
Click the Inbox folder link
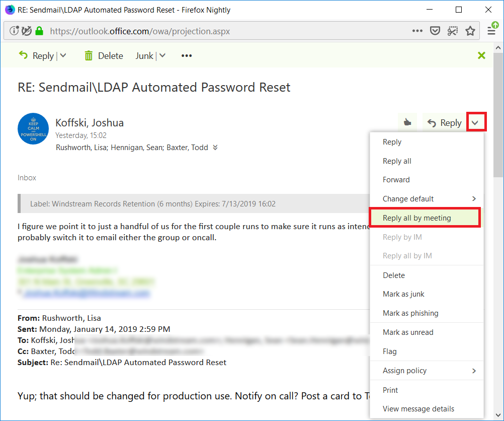click(x=27, y=177)
